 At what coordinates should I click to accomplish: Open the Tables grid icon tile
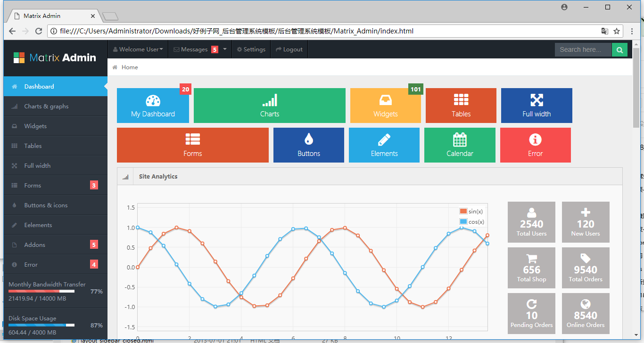click(x=461, y=106)
